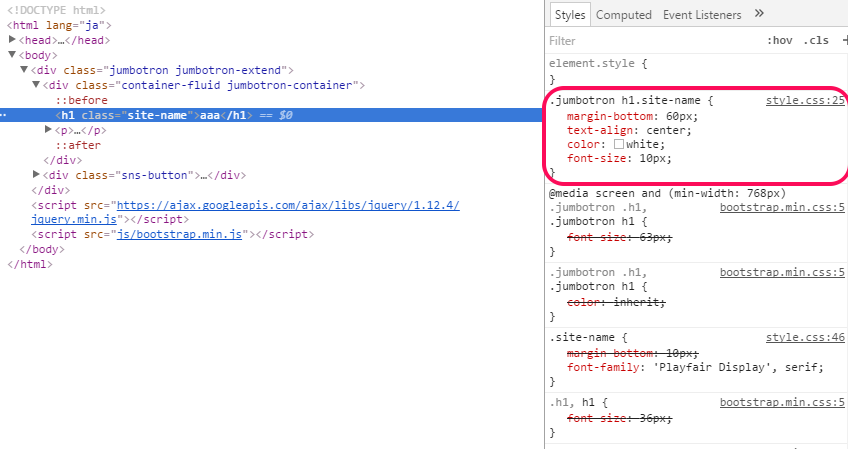Toggle the .cls class editor
The image size is (848, 449).
coord(816,41)
